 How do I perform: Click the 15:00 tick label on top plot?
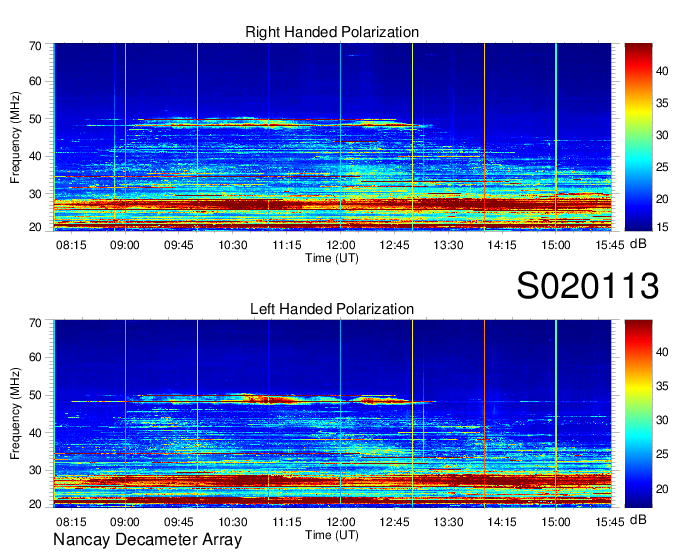click(556, 245)
